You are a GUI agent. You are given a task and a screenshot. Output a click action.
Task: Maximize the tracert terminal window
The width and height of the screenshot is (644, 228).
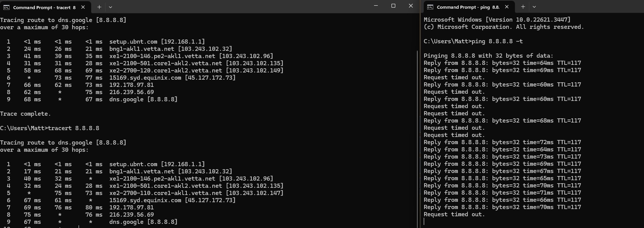[x=393, y=6]
